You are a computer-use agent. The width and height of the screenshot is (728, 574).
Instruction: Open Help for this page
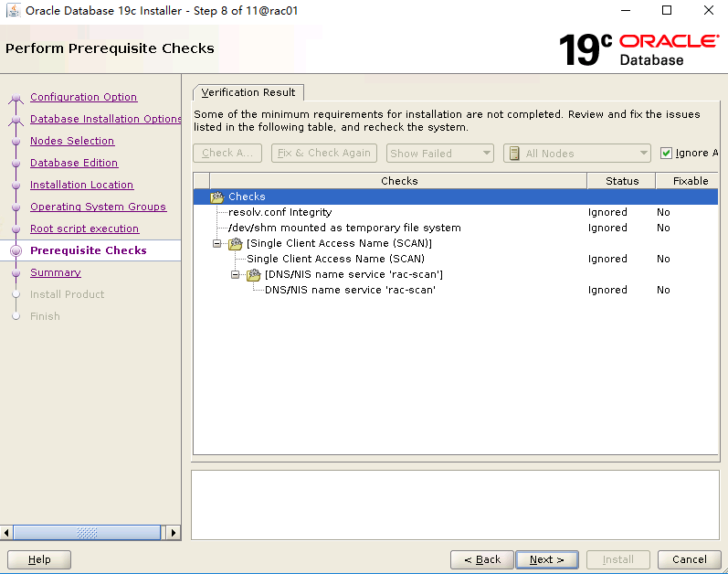coord(39,559)
